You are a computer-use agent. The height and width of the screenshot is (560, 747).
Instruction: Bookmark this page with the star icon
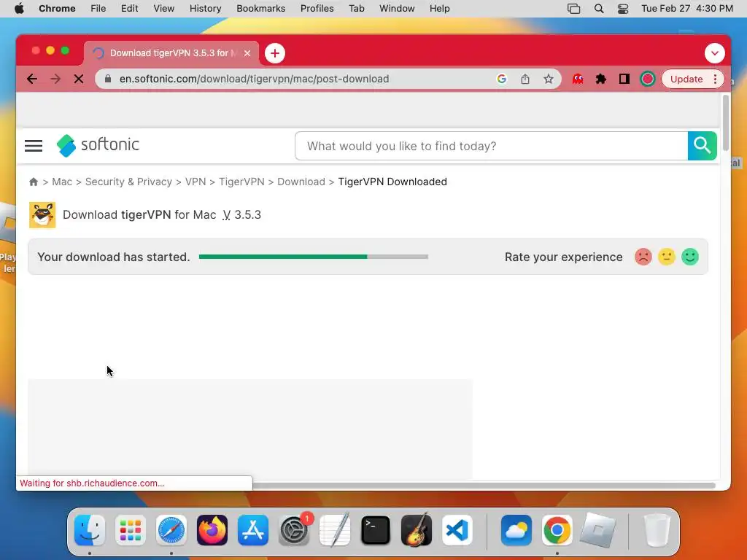[549, 79]
